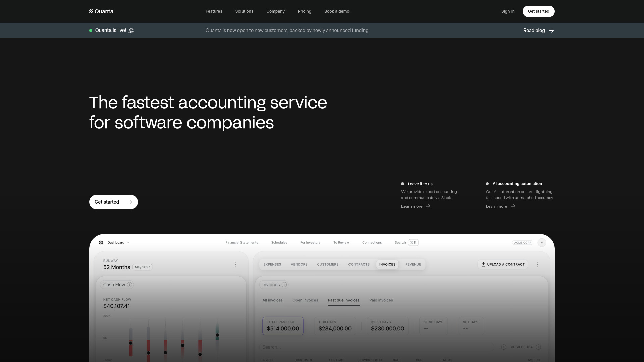
Task: Select the Revenue filter tab
Action: coord(413,264)
